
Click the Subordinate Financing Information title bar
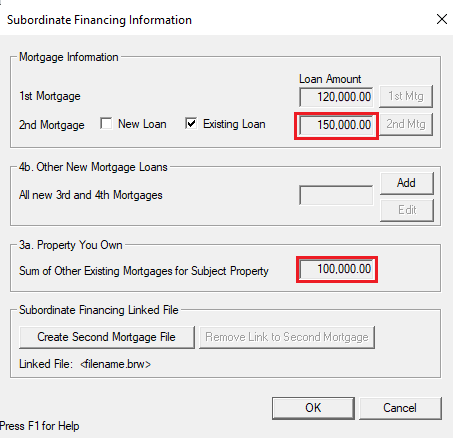tap(99, 20)
